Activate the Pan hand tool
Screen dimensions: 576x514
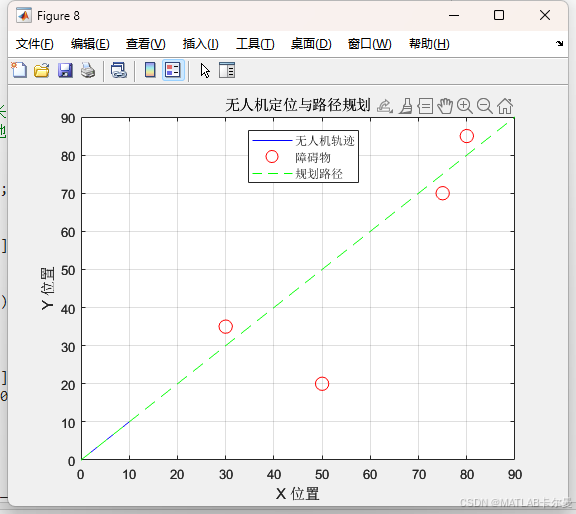[x=445, y=106]
